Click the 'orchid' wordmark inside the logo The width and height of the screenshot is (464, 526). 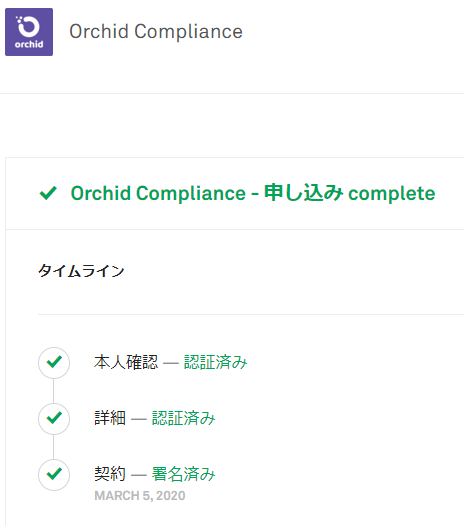click(29, 44)
